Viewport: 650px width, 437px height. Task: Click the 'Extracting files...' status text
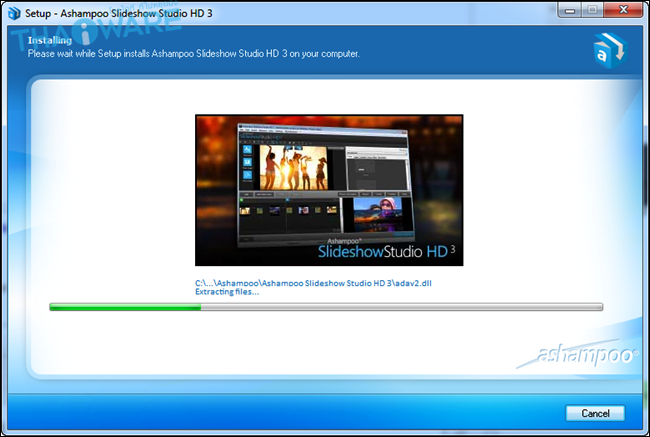[x=227, y=292]
